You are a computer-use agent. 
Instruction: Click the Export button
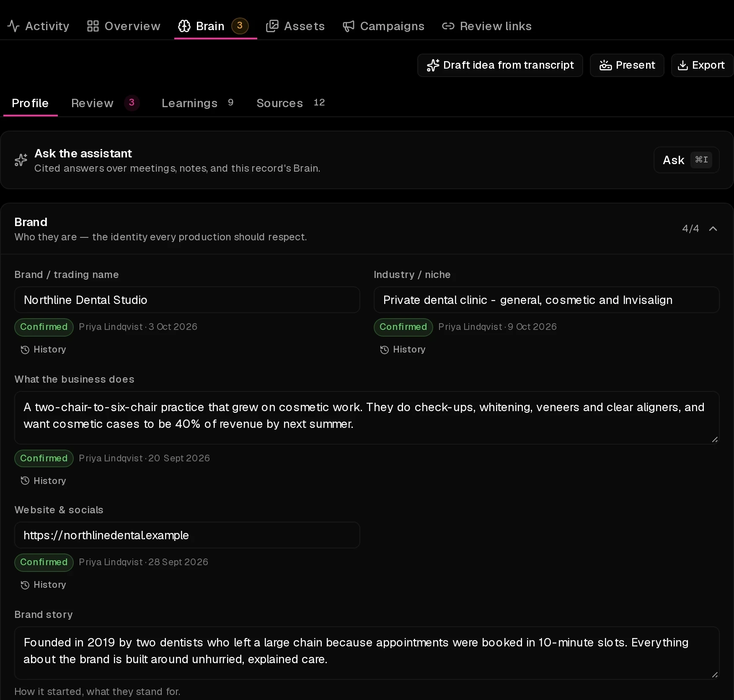[x=702, y=65]
